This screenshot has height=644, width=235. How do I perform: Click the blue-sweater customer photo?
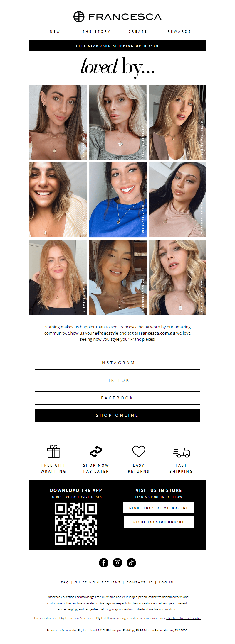point(118,200)
